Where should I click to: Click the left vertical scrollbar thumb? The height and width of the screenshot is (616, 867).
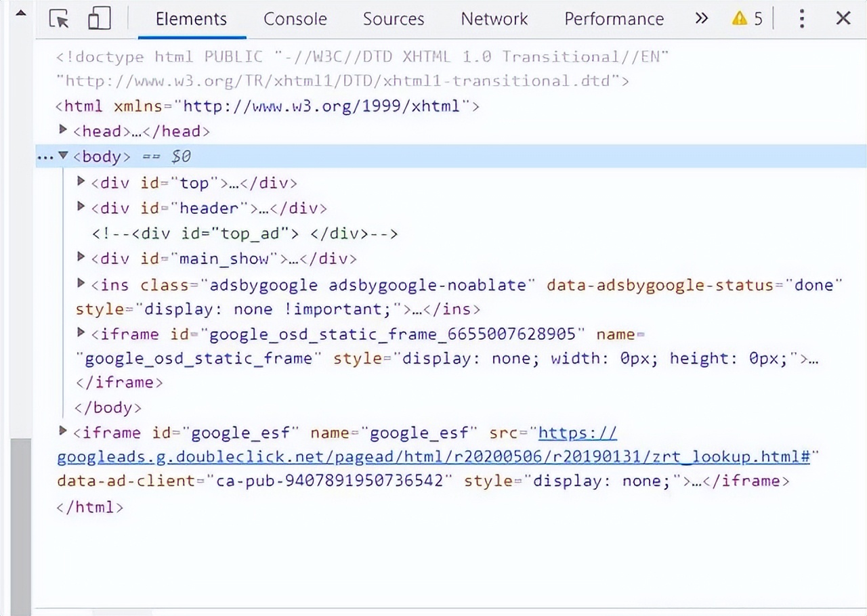(20, 525)
